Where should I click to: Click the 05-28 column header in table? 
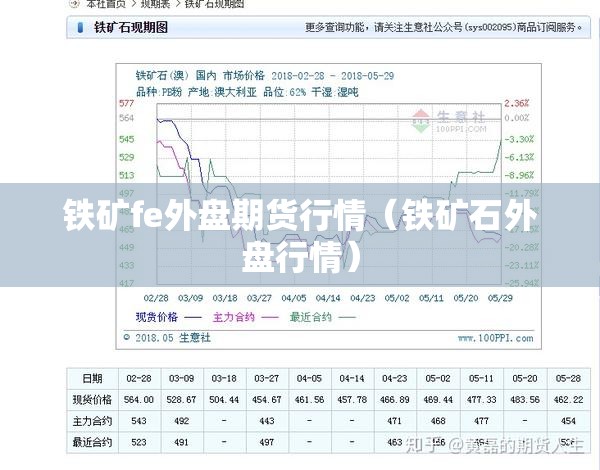[568, 379]
